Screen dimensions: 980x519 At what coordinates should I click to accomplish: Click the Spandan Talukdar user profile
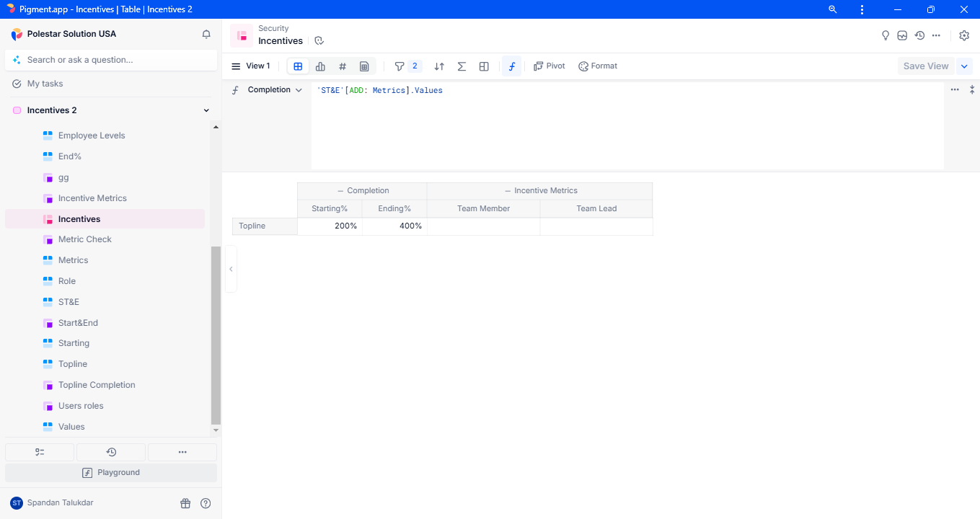pos(52,502)
